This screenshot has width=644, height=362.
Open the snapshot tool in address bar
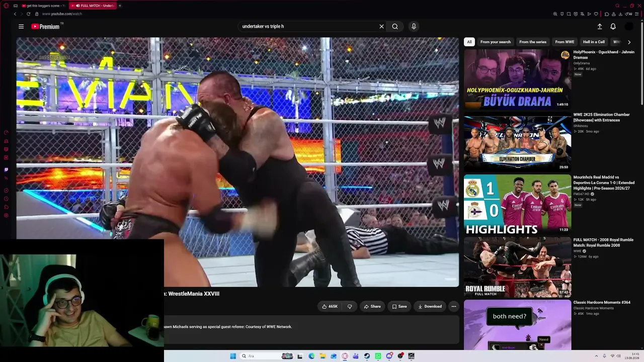(569, 14)
